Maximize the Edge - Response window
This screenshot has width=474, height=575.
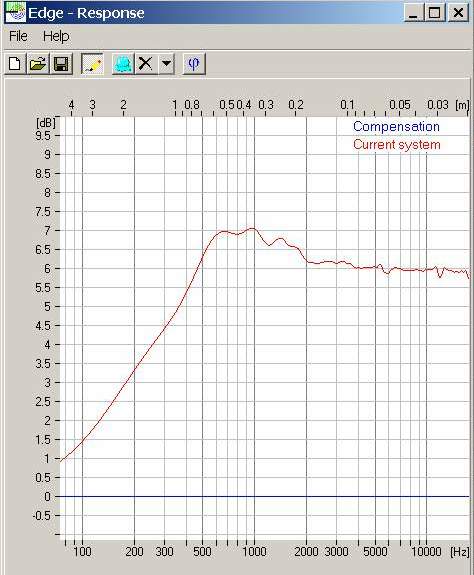435,13
